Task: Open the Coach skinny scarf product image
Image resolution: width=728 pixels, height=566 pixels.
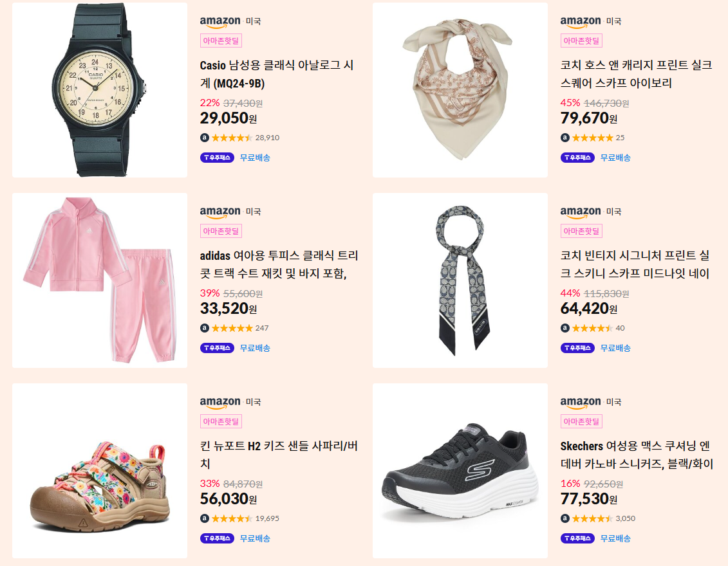Action: [x=460, y=280]
